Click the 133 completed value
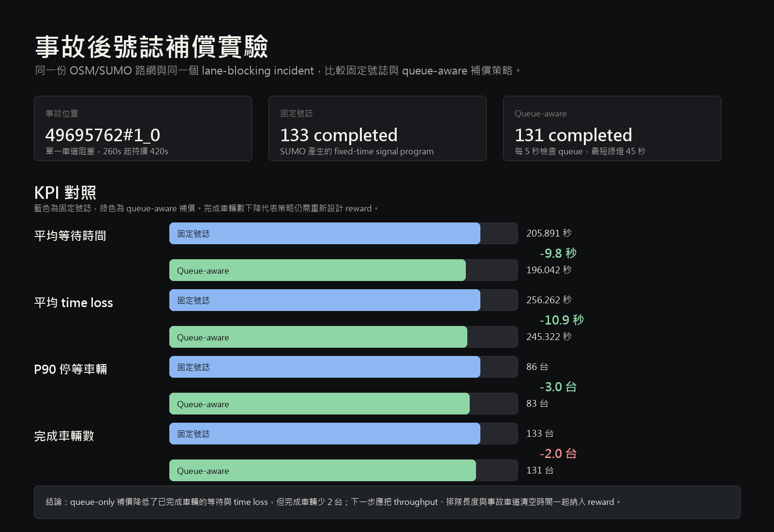The height and width of the screenshot is (532, 774). [x=339, y=135]
